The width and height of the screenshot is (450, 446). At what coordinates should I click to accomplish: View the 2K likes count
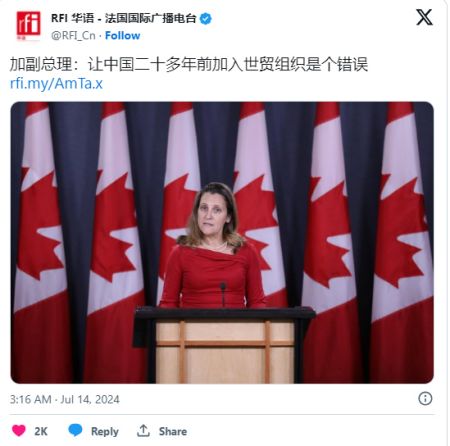[x=41, y=431]
